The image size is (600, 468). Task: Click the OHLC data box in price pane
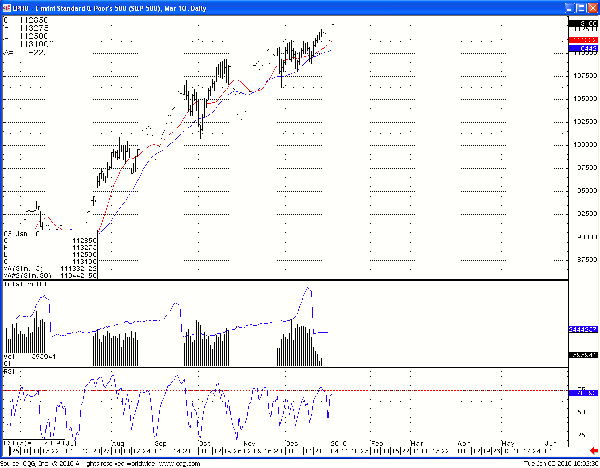(x=50, y=254)
